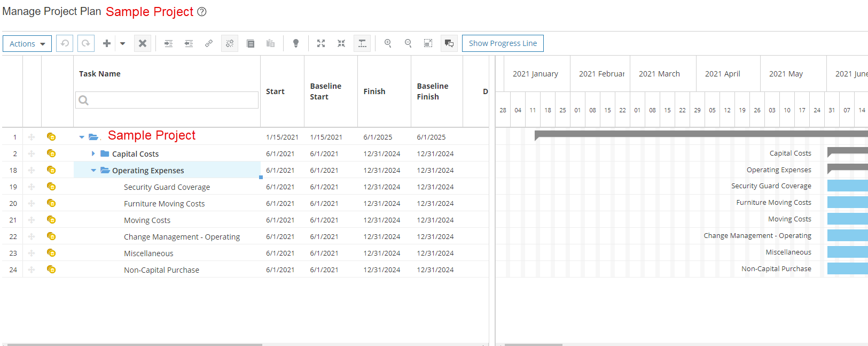Copy task with copy icon
The height and width of the screenshot is (346, 868).
[251, 43]
